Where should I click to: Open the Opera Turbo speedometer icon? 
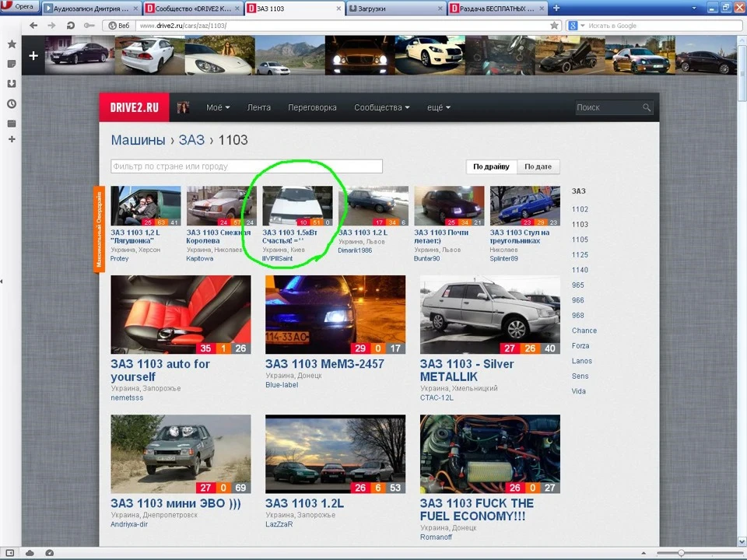coord(50,553)
